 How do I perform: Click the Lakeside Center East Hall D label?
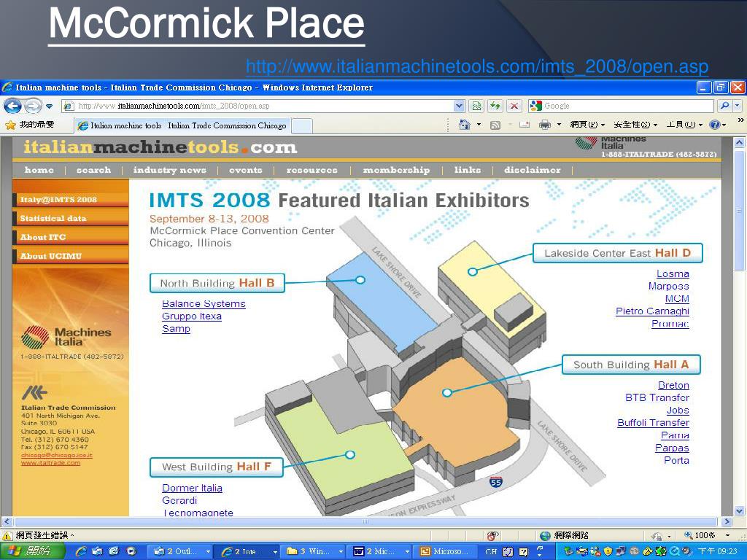[617, 253]
